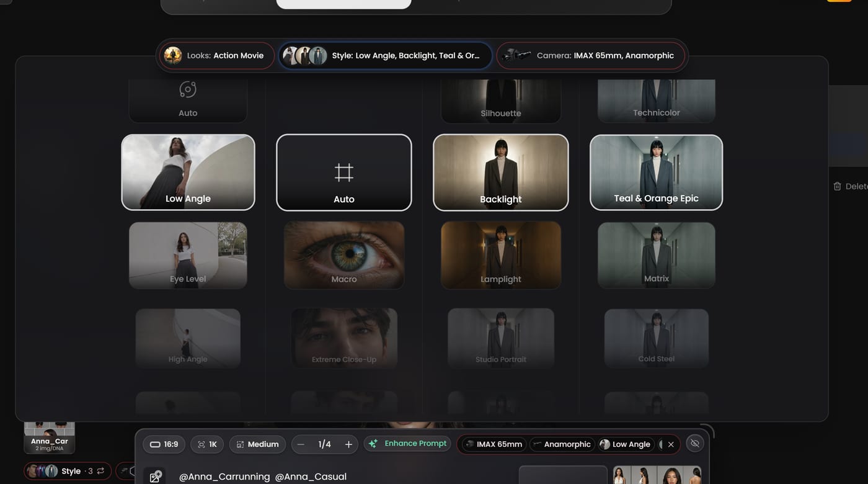Pick the Cold Steel card
The image size is (868, 484).
(x=657, y=338)
